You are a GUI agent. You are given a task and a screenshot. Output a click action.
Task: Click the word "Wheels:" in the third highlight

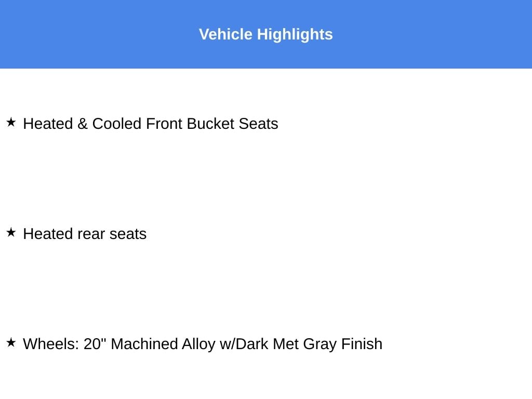51,344
